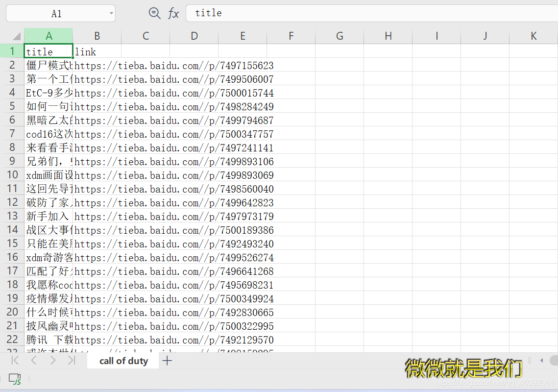Click the link ending 7500347757

pyautogui.click(x=174, y=134)
